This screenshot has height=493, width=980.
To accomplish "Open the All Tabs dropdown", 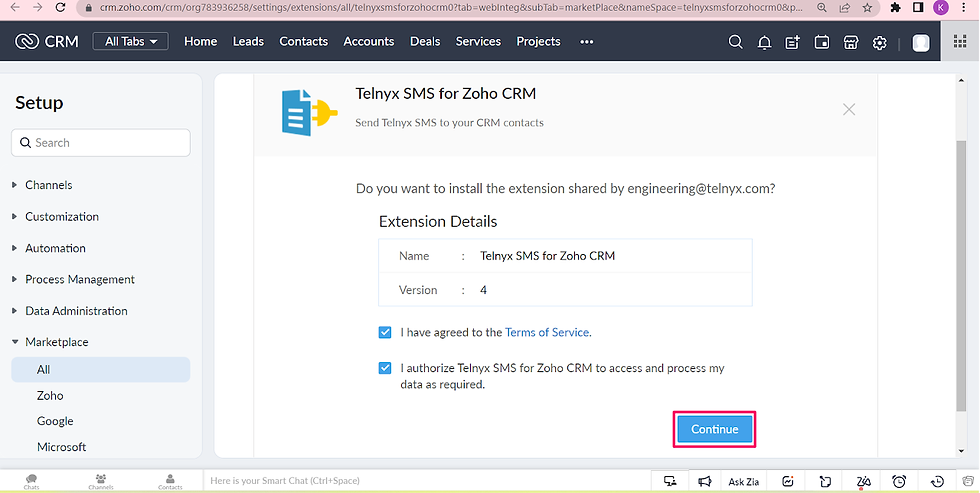I will [131, 41].
